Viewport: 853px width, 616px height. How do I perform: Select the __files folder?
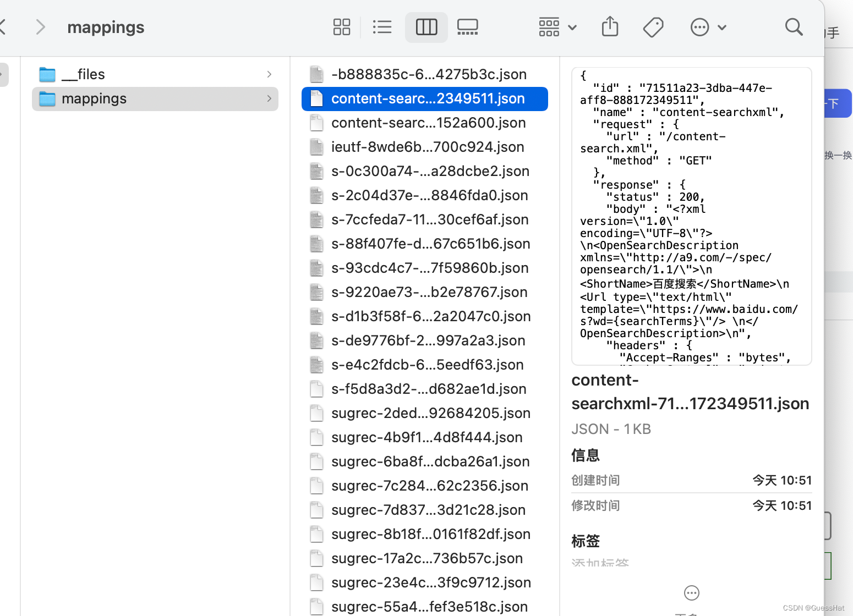click(x=155, y=74)
